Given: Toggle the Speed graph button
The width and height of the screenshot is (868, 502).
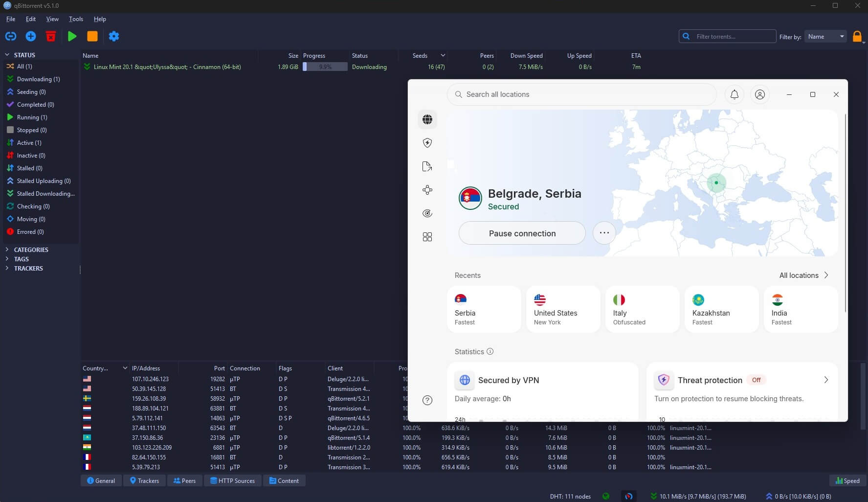Looking at the screenshot, I should [848, 480].
